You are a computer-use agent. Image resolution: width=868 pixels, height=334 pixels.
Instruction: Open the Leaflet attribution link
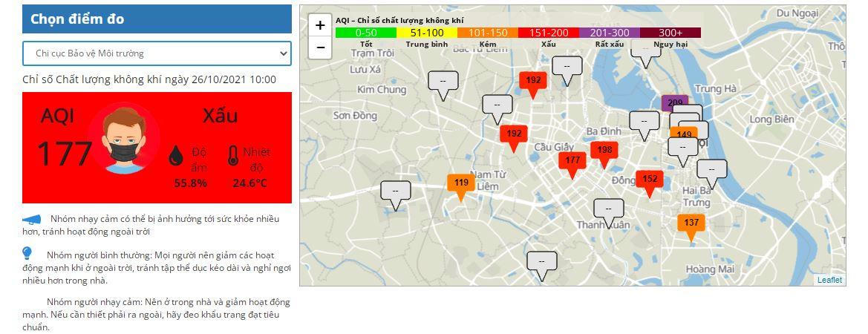(x=829, y=280)
